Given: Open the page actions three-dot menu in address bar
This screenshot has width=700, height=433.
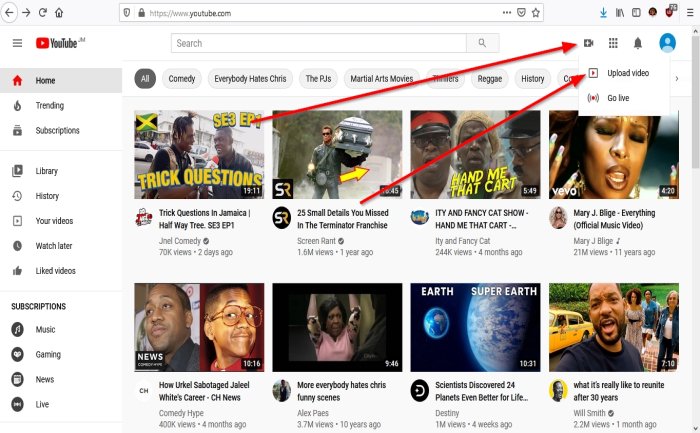Looking at the screenshot, I should (x=507, y=13).
